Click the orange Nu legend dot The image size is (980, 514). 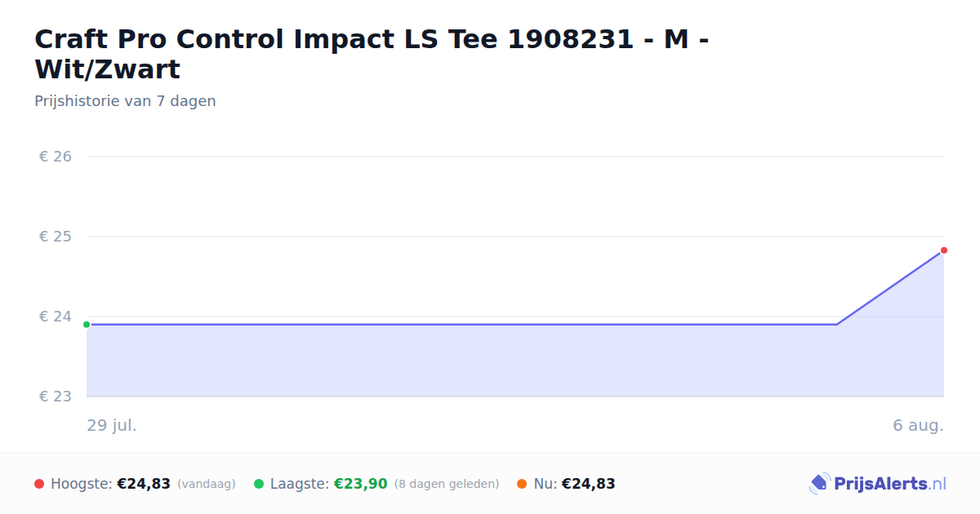pyautogui.click(x=522, y=484)
